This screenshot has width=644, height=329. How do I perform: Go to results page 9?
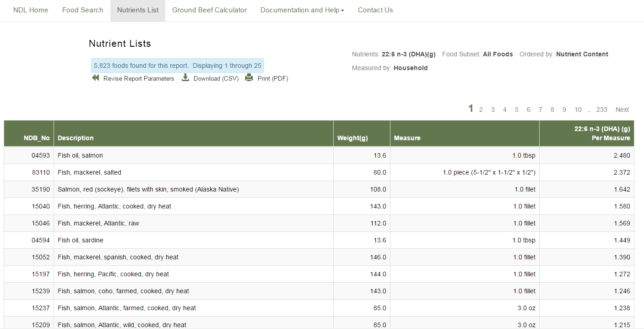pyautogui.click(x=564, y=110)
